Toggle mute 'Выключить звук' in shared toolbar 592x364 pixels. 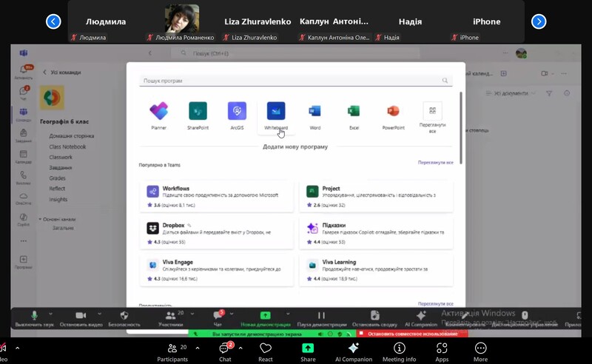pyautogui.click(x=34, y=318)
